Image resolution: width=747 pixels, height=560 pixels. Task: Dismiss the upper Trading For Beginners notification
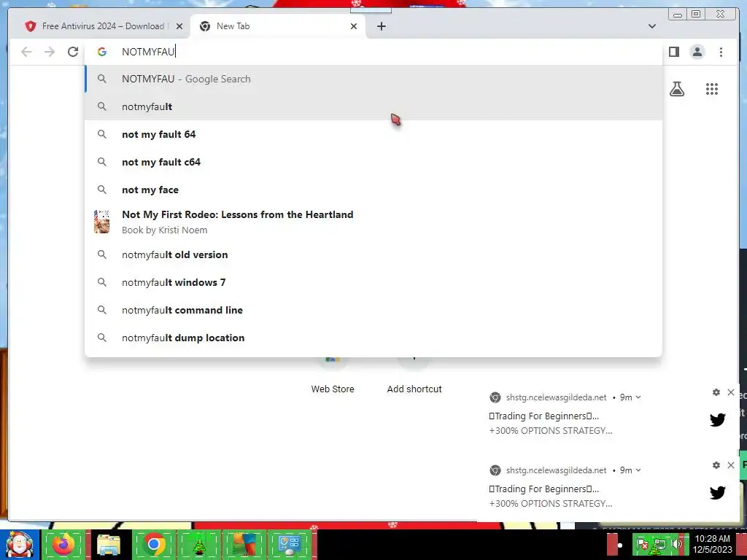tap(731, 392)
